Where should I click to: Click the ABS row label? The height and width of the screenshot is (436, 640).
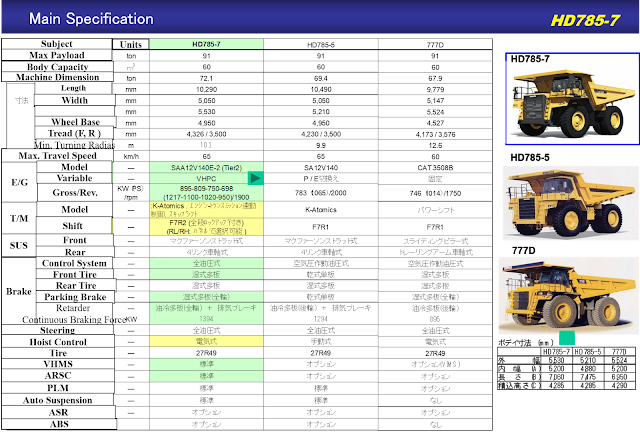tap(59, 424)
